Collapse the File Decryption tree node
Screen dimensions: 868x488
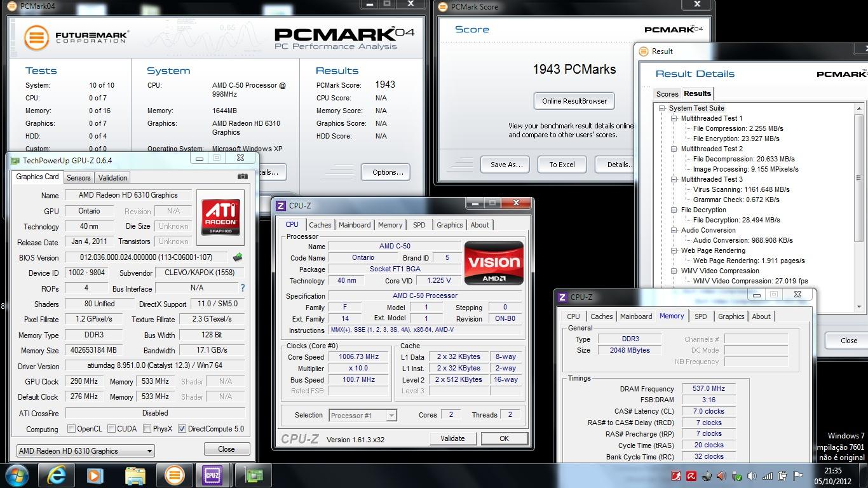[674, 210]
